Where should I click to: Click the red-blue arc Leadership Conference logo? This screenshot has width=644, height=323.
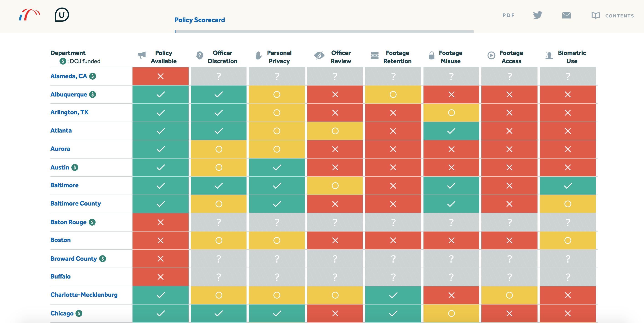(29, 15)
